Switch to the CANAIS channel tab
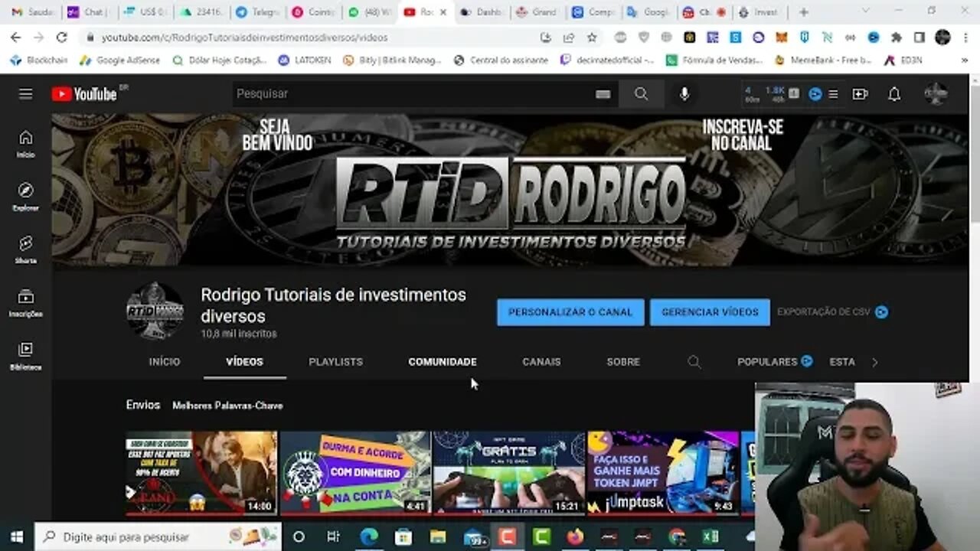The width and height of the screenshot is (980, 551). (541, 362)
